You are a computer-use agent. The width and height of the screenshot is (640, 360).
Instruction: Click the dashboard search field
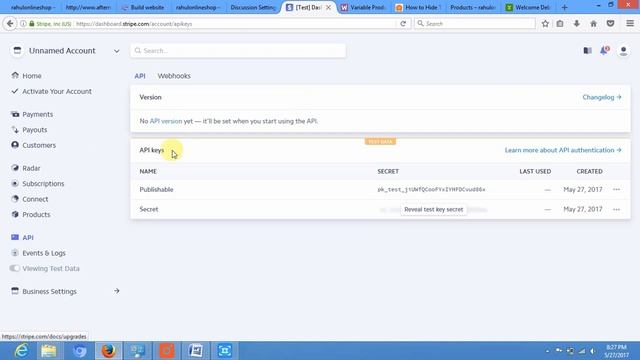[x=238, y=51]
